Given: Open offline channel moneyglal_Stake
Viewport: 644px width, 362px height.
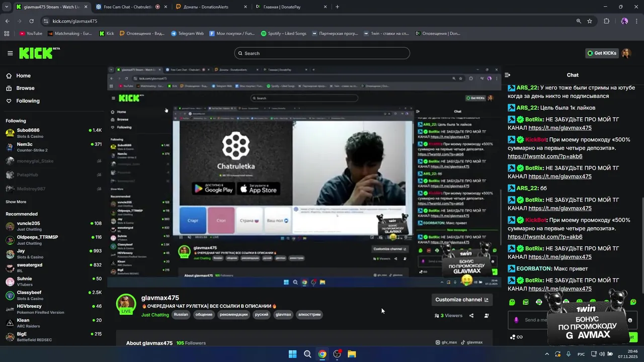Looking at the screenshot, I should point(53,161).
